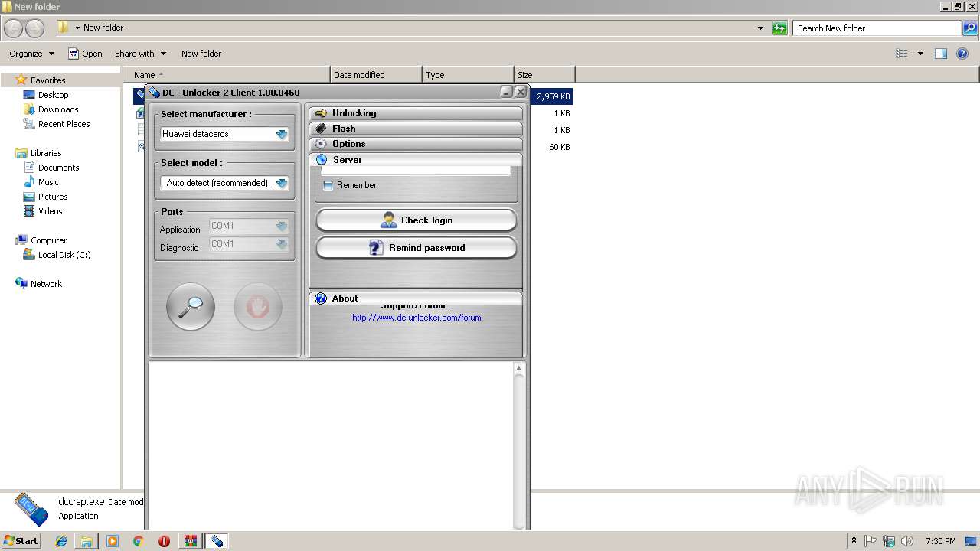Click the DC-Unlocker title bar app icon
Viewport: 980px width, 551px height.
[x=154, y=93]
